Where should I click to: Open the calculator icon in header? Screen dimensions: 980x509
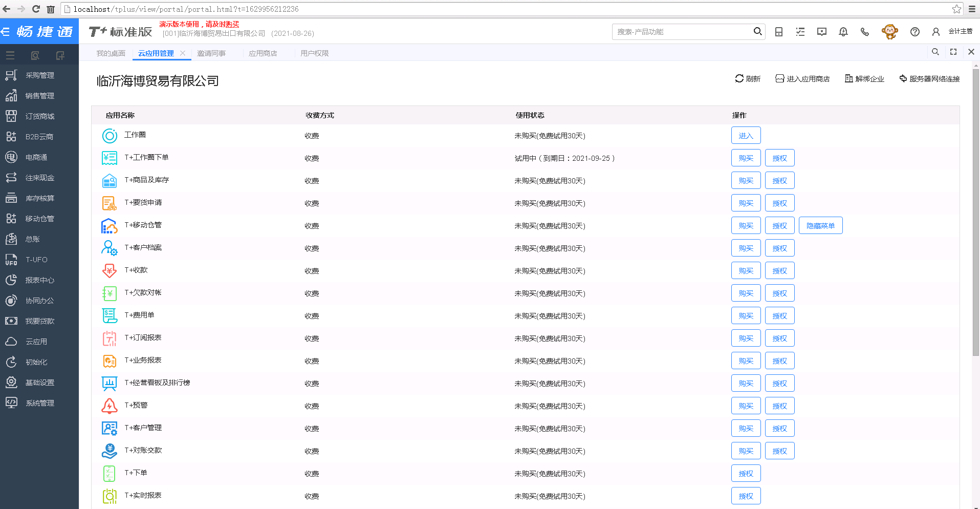coord(779,32)
